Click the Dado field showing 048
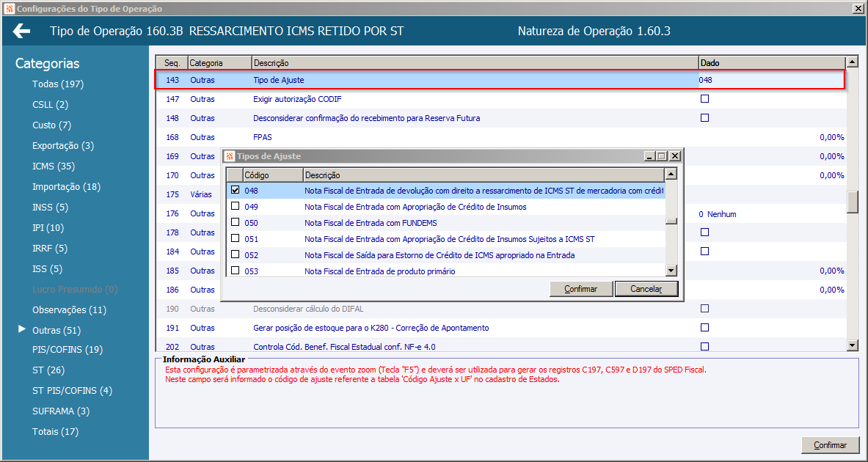Image resolution: width=868 pixels, height=462 pixels. [x=772, y=80]
